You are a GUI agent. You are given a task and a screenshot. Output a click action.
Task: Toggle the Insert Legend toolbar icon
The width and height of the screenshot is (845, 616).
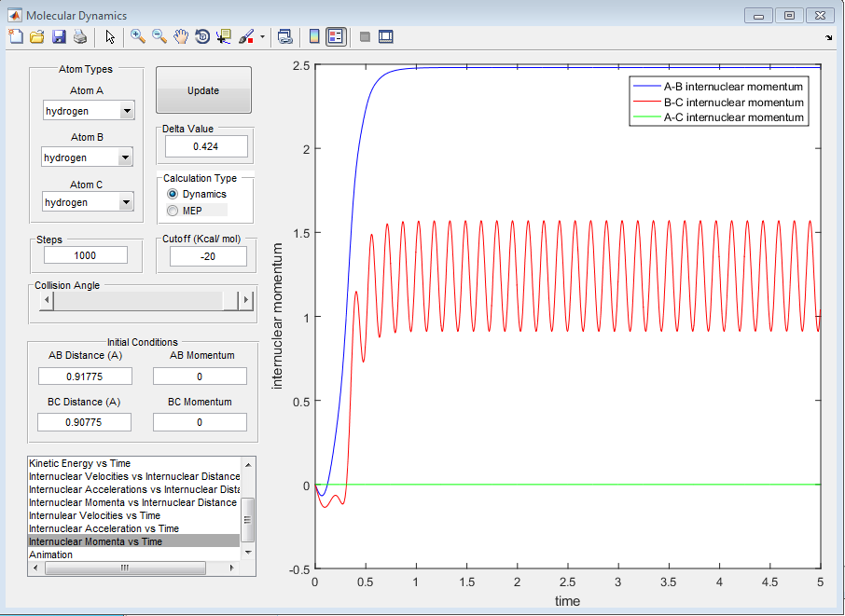336,37
